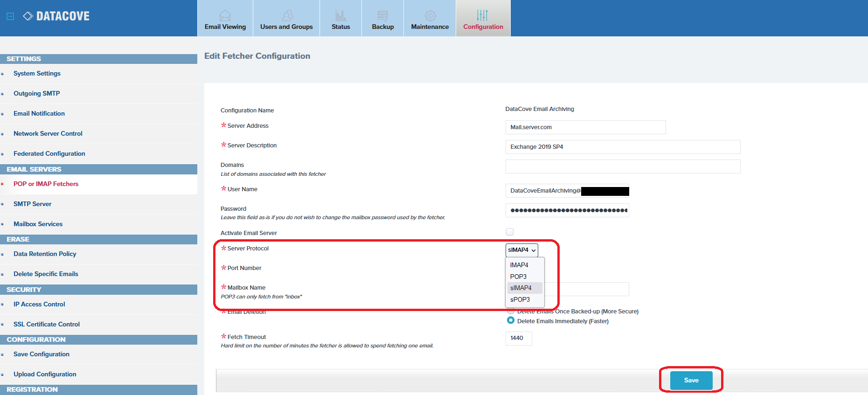This screenshot has height=395, width=868.
Task: Click the "DataCove Email Archiving" configuration name
Action: click(540, 109)
